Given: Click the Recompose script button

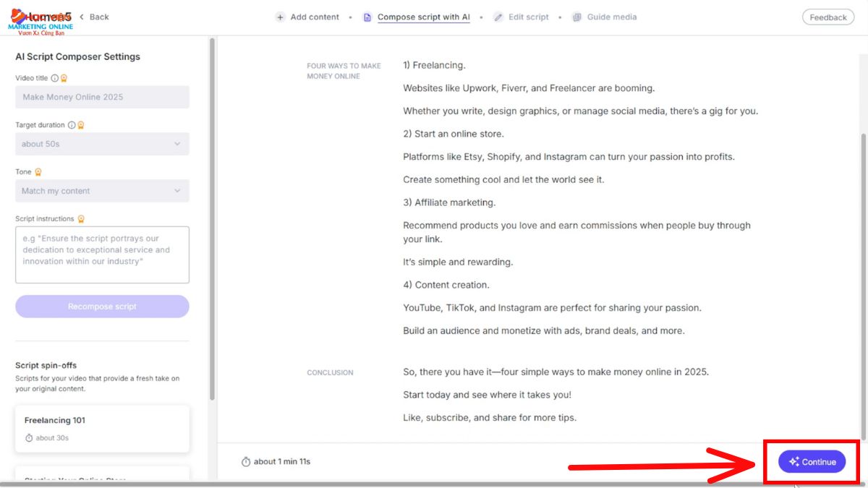Looking at the screenshot, I should pyautogui.click(x=102, y=307).
